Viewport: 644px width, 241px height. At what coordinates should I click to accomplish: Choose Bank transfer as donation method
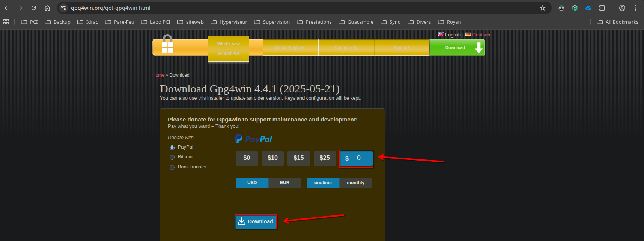(x=172, y=167)
